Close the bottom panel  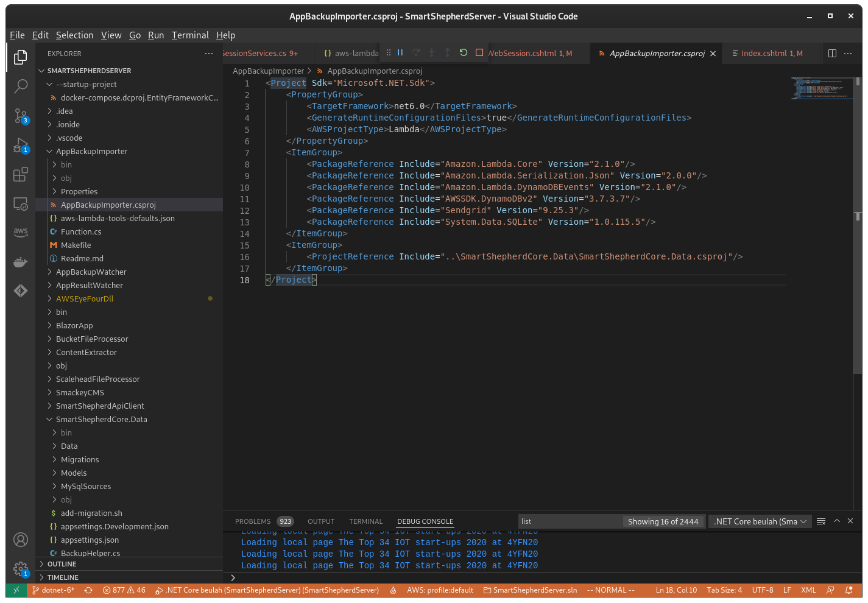click(x=850, y=521)
